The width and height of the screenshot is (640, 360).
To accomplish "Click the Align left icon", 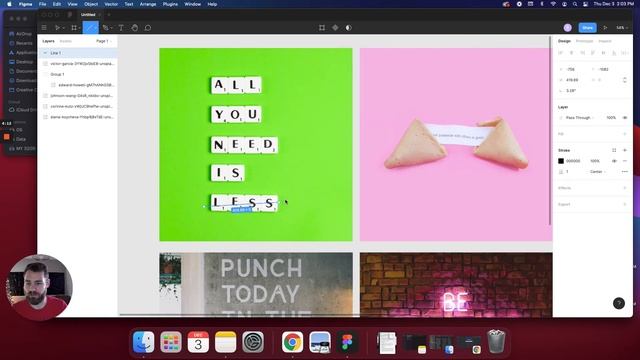I will pos(561,53).
